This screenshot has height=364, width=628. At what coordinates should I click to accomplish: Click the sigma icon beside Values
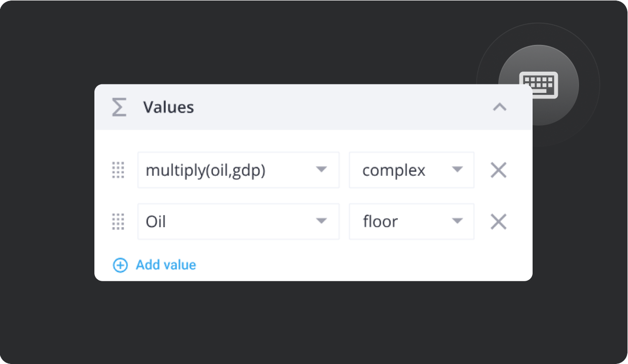119,107
